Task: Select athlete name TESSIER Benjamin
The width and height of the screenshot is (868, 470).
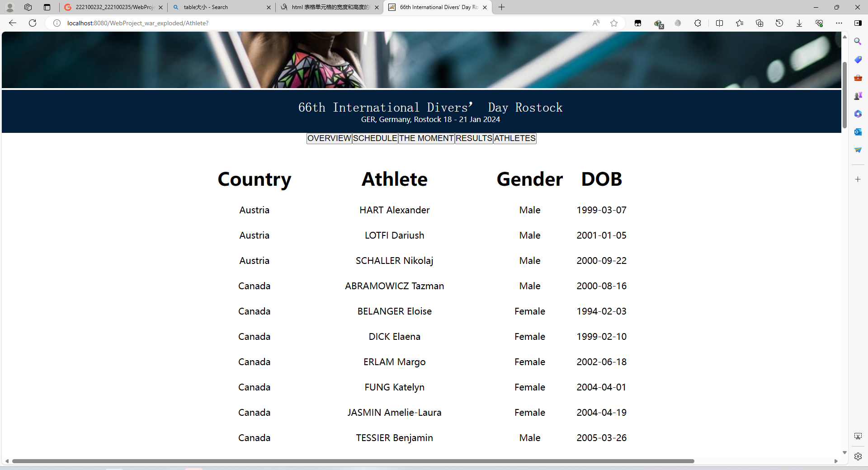Action: [395, 438]
